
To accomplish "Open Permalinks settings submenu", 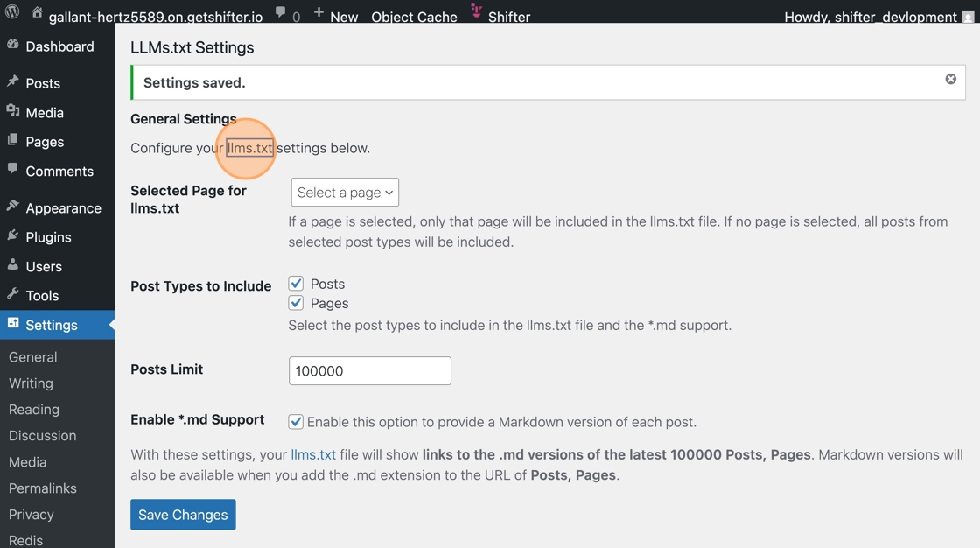I will [43, 488].
